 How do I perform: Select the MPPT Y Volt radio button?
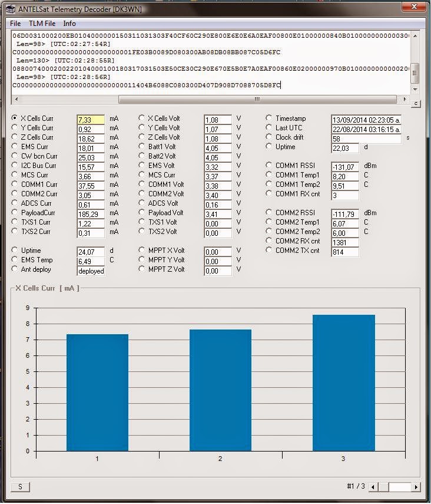(x=142, y=259)
